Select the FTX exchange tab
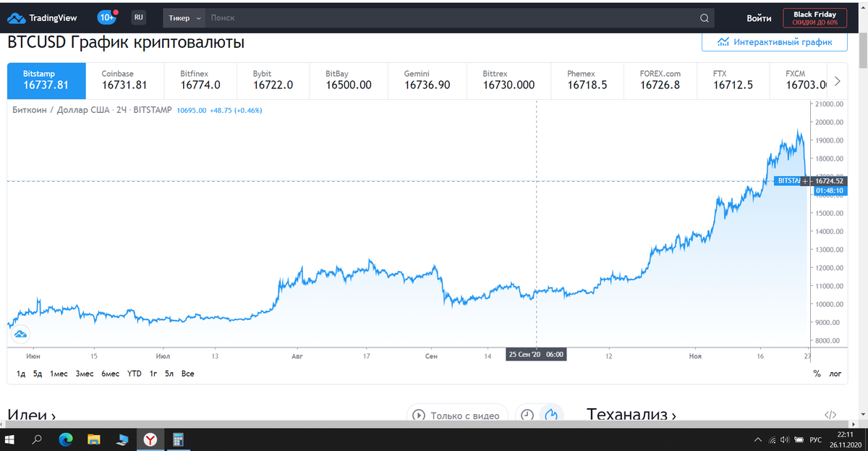This screenshot has height=451, width=868. [733, 80]
